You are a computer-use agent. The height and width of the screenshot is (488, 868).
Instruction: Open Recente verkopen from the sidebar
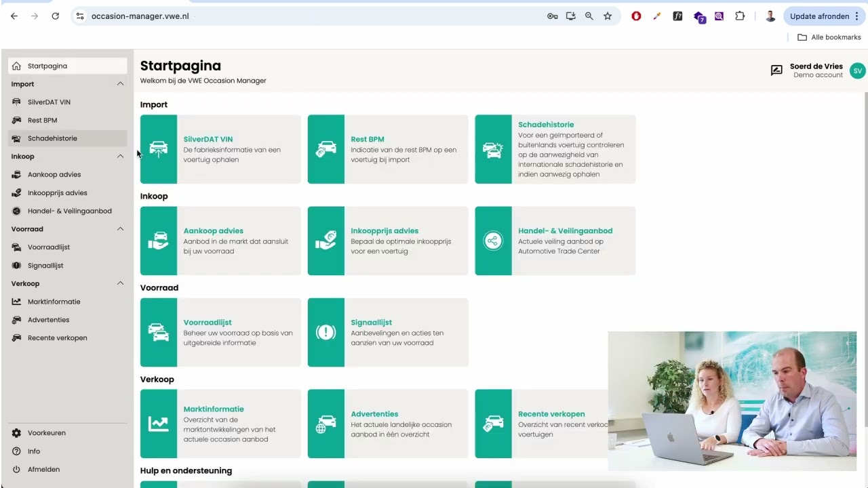click(x=67, y=338)
